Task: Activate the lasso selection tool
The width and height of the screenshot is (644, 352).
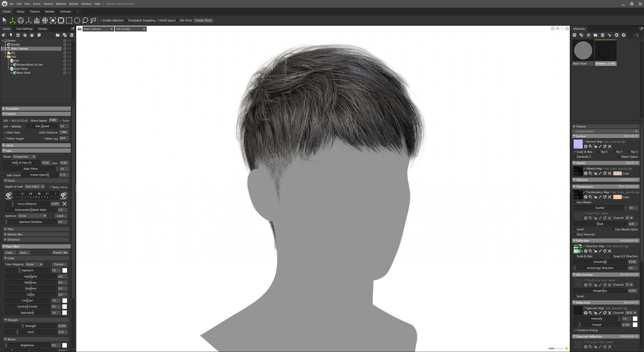Action: [85, 21]
